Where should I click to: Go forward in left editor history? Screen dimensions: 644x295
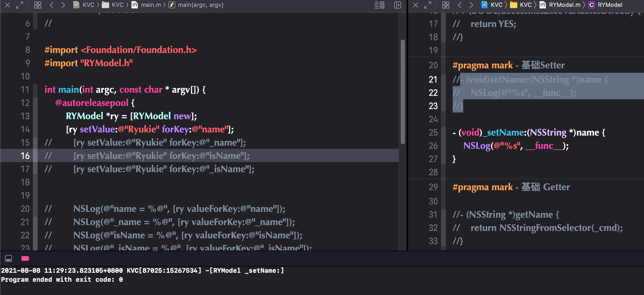point(63,5)
